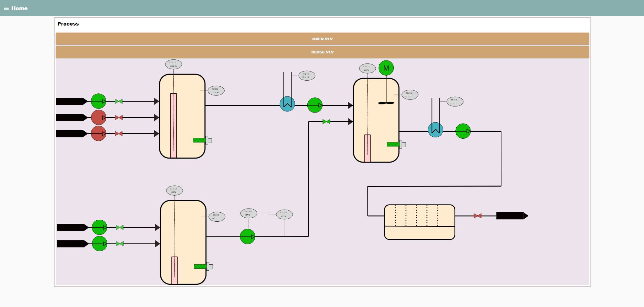
Task: Click the output arrow after the filter unit
Action: [x=512, y=216]
